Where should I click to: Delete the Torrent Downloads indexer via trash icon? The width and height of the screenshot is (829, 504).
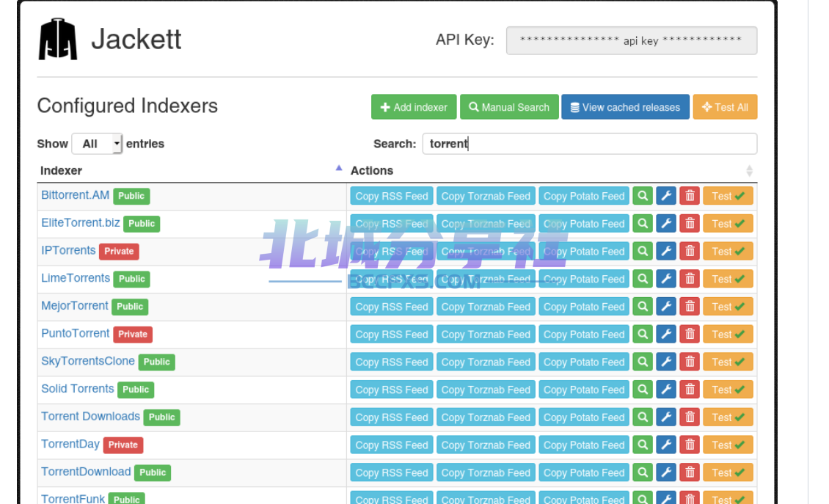click(690, 417)
